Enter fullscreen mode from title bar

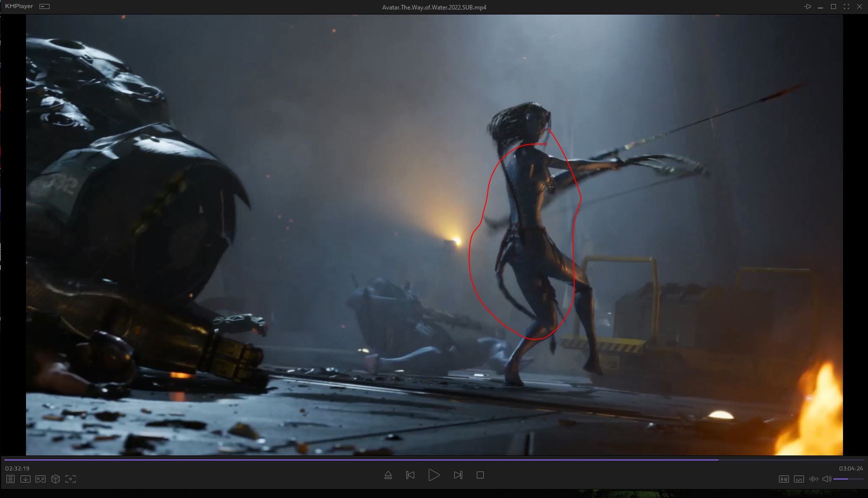pyautogui.click(x=846, y=7)
